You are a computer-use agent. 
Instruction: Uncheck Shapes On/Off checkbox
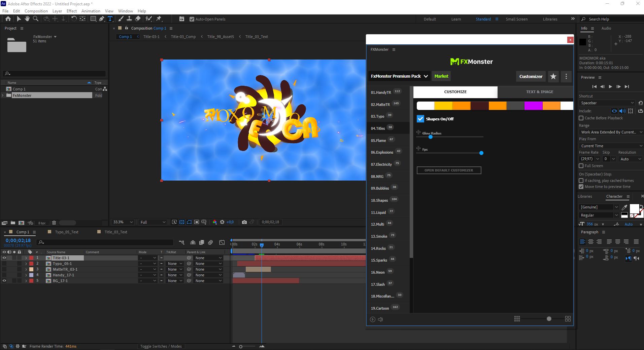coord(420,119)
